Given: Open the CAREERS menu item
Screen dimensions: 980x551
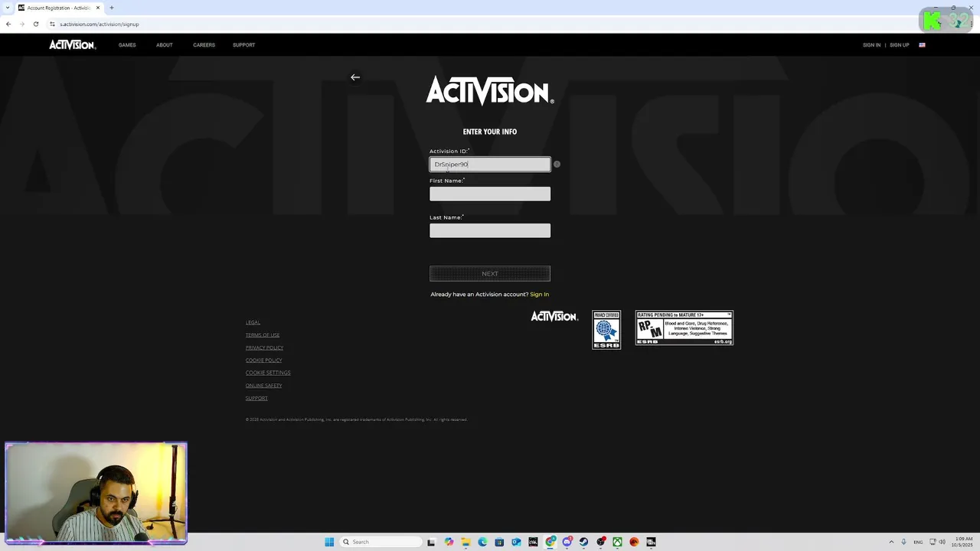Looking at the screenshot, I should [x=204, y=45].
